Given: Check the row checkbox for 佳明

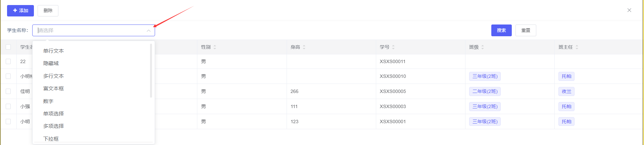Looking at the screenshot, I should [x=8, y=91].
